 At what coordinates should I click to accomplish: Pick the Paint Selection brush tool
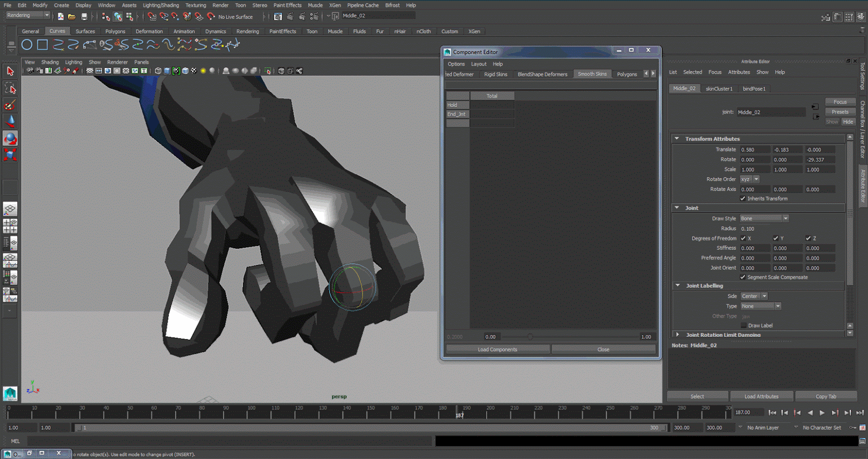10,105
